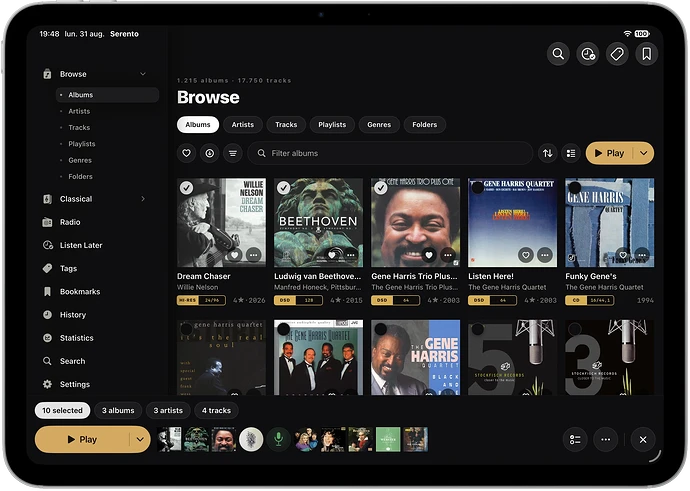Open Folders in the sidebar tree
The height and width of the screenshot is (491, 690).
(81, 176)
